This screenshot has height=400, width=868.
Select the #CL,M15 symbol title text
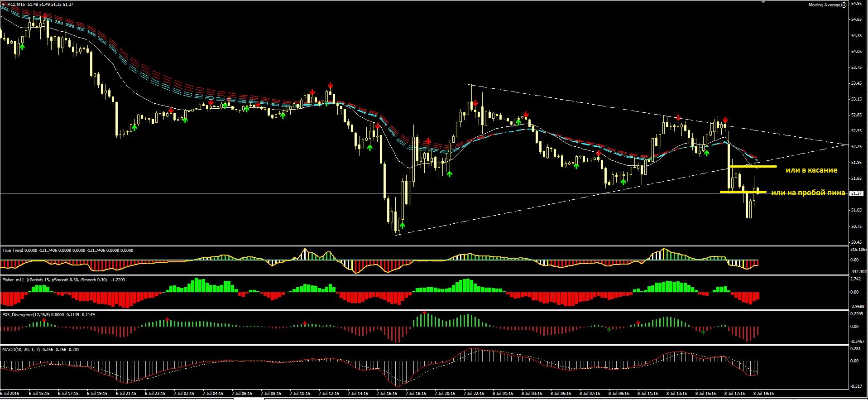click(16, 4)
